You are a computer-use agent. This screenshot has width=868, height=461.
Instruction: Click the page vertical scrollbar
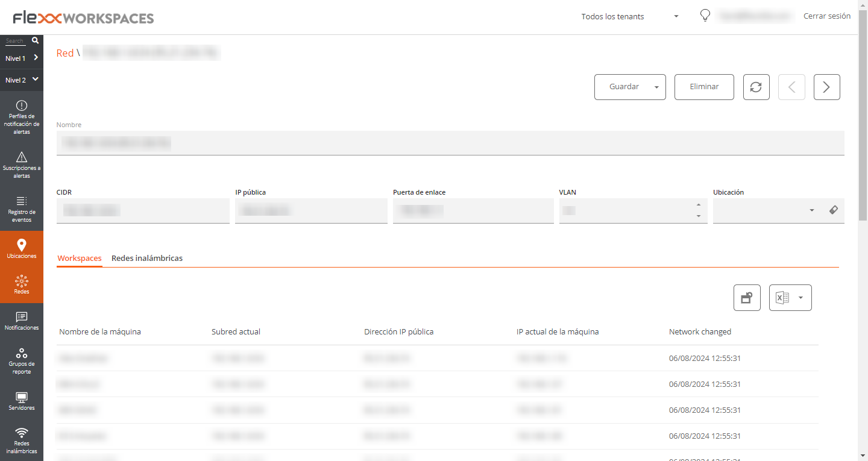click(x=863, y=114)
